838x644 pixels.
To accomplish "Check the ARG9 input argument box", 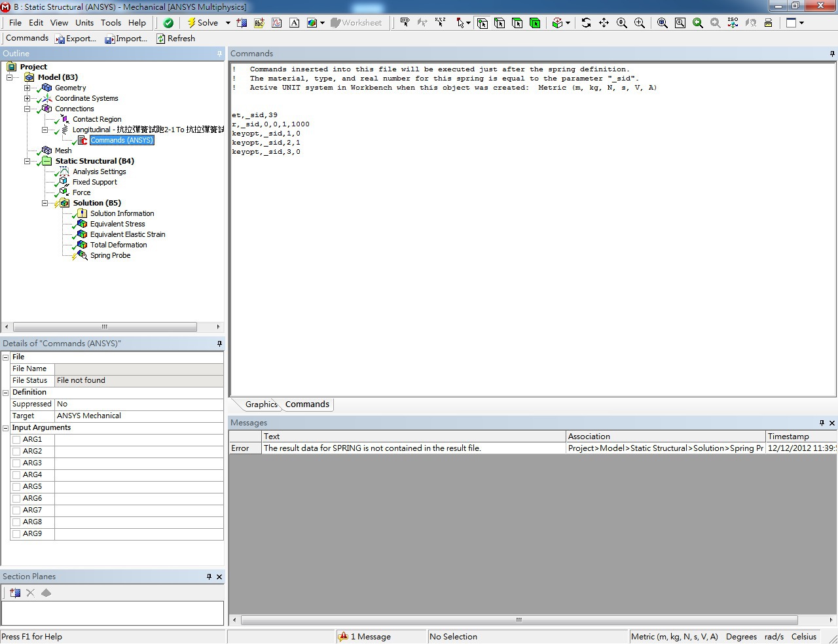I will coord(16,534).
